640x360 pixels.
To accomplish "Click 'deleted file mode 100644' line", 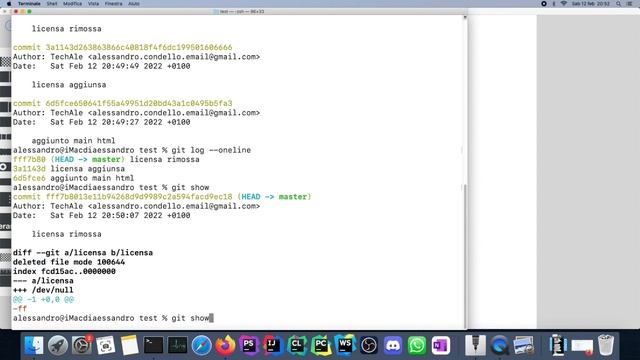I will 69,262.
